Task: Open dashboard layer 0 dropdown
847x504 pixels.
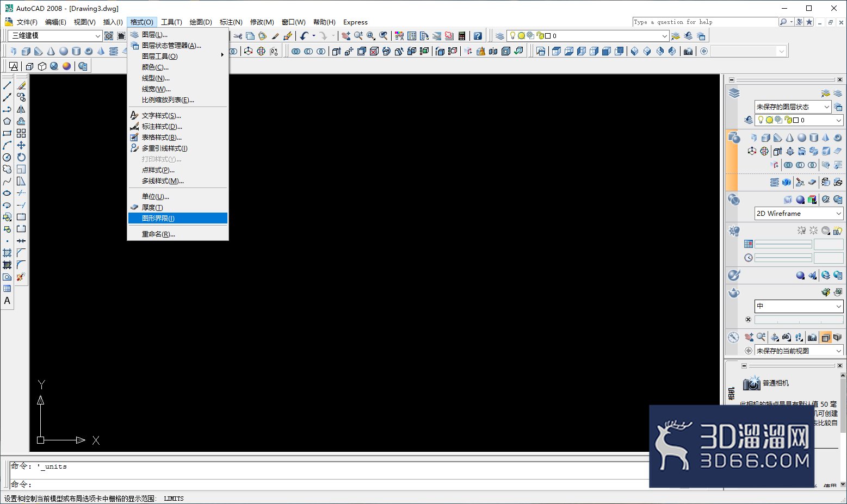Action: click(x=799, y=120)
